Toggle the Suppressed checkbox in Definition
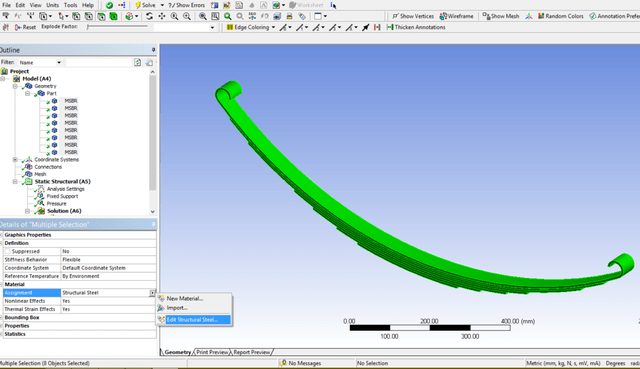Viewport: 640px width, 369px height. click(x=7, y=251)
